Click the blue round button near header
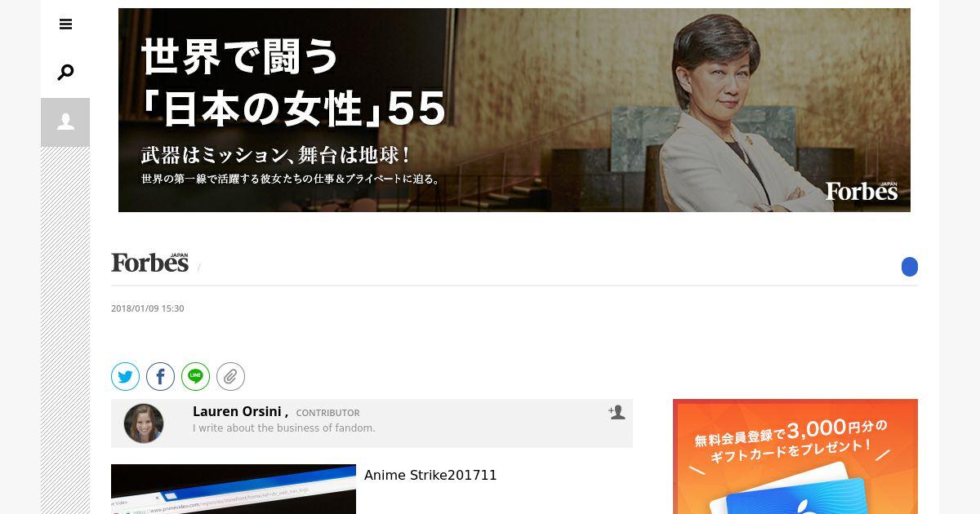980x514 pixels. point(910,267)
